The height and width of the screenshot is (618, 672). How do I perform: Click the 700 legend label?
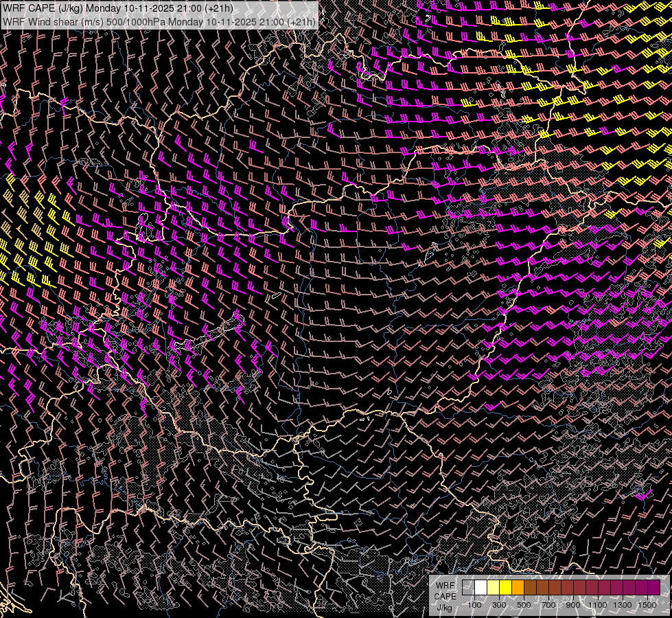point(548,605)
